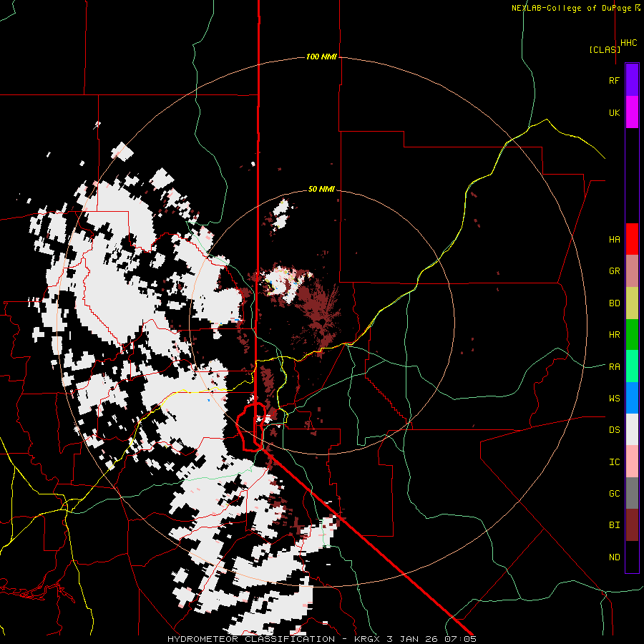Click the 100 NMI range ring label

[321, 57]
